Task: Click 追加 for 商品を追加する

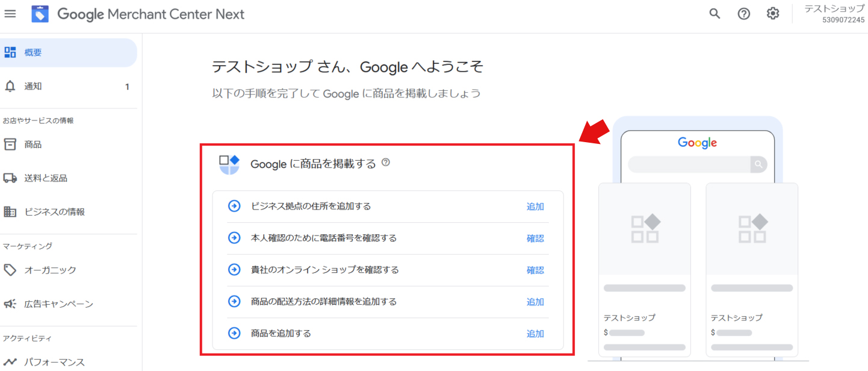Action: pos(535,334)
